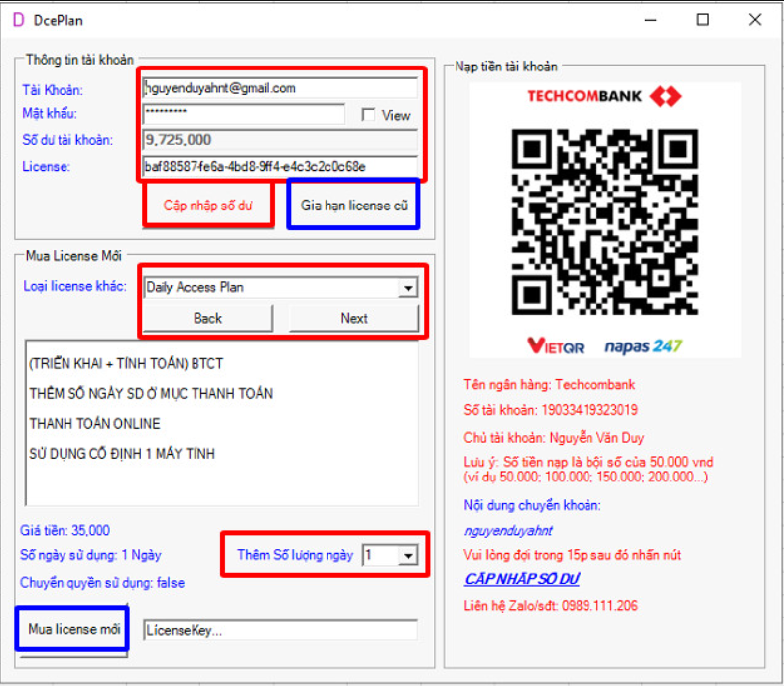Click the Next button
784x686 pixels.
[x=354, y=318]
